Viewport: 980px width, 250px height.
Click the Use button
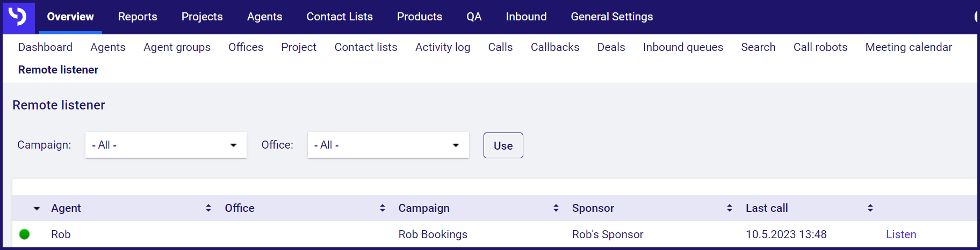click(x=503, y=145)
